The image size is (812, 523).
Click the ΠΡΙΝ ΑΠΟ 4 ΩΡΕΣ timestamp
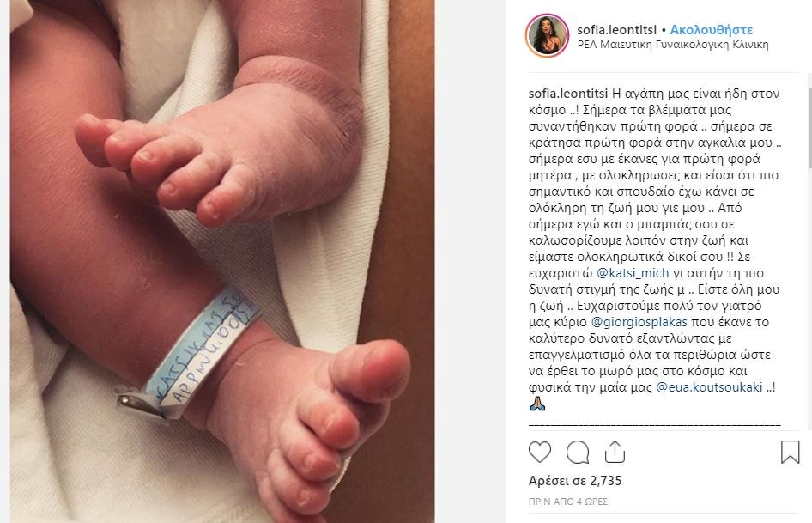point(567,502)
